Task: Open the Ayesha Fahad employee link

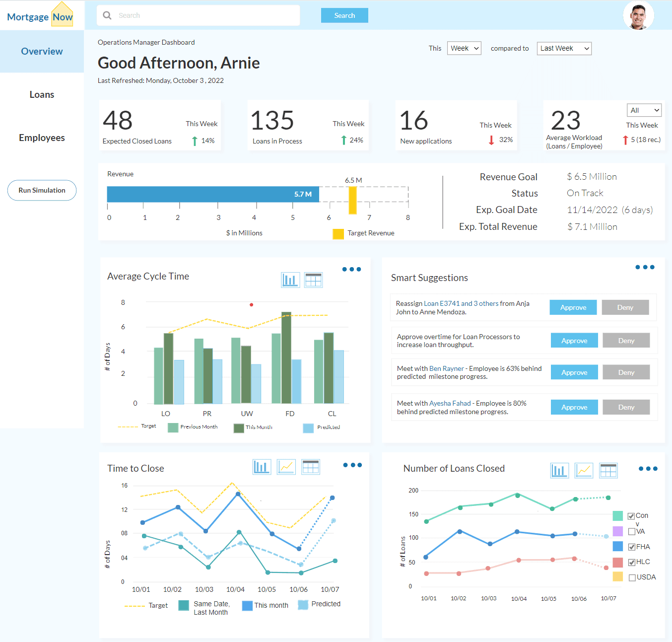Action: coord(450,403)
